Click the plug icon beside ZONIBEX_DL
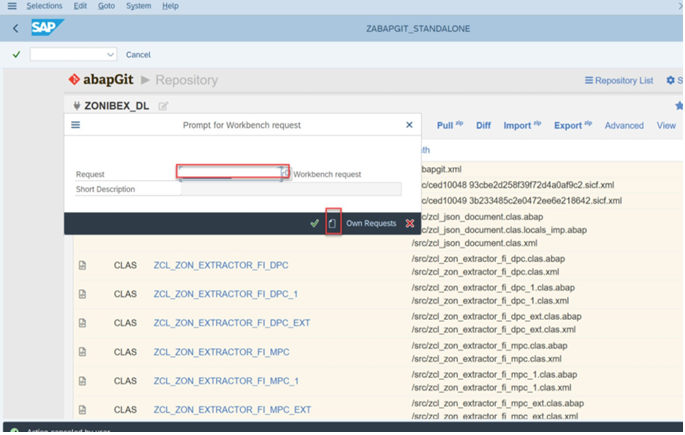 pos(76,106)
